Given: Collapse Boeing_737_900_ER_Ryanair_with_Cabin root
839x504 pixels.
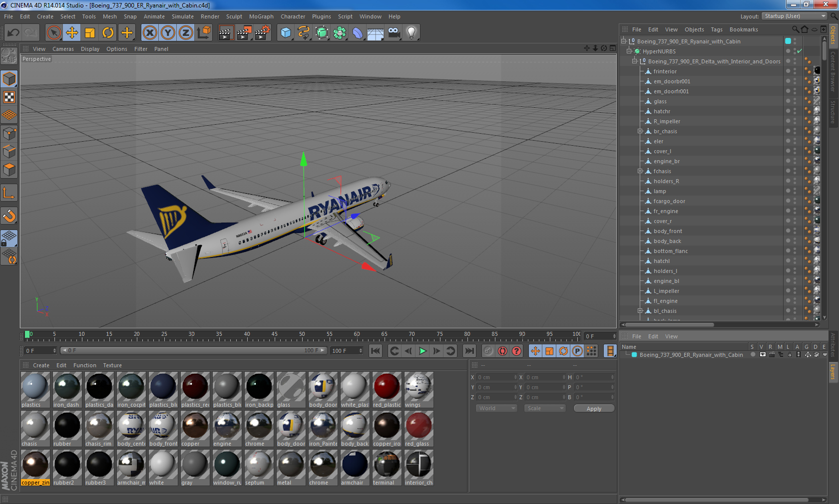Looking at the screenshot, I should click(624, 41).
